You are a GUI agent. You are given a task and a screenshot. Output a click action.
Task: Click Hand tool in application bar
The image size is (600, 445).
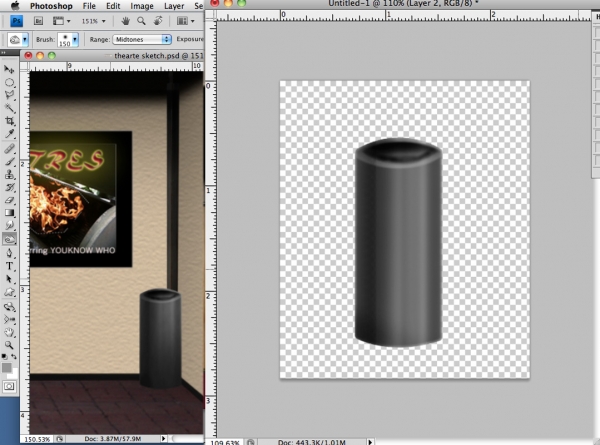pyautogui.click(x=125, y=21)
